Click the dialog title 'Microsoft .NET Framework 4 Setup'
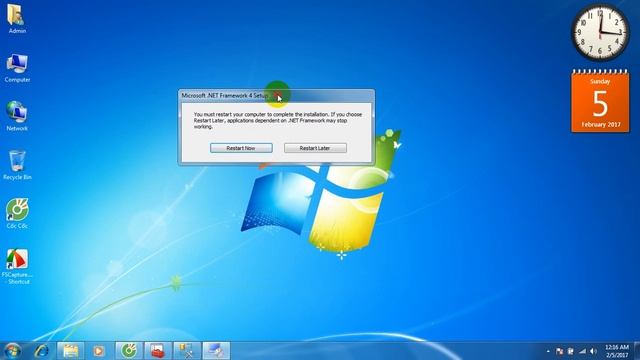Screen dimensions: 640x360 [x=225, y=95]
